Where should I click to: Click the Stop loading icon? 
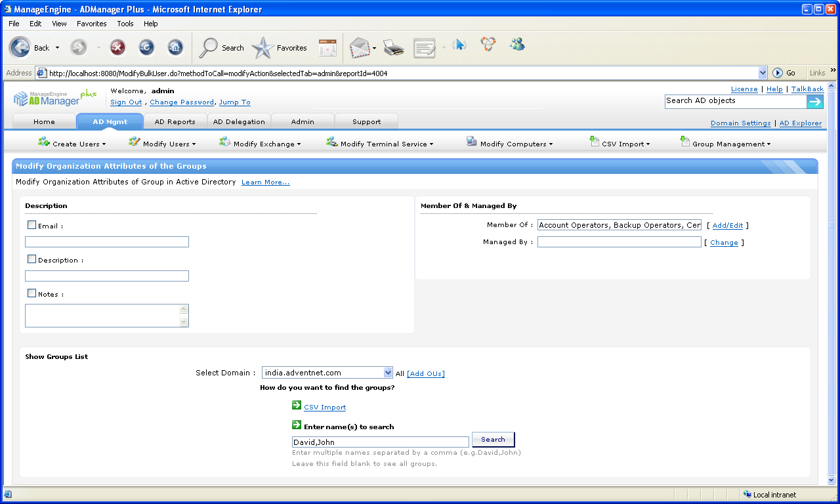point(117,47)
